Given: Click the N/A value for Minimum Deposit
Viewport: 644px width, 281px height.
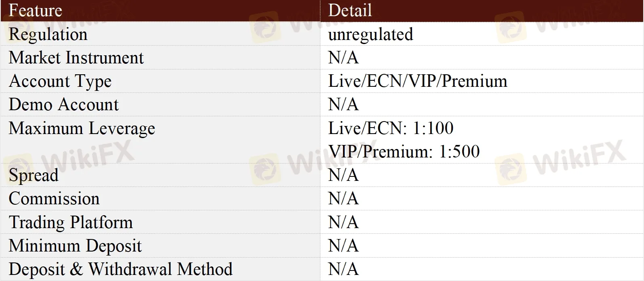Looking at the screenshot, I should click(x=343, y=246).
